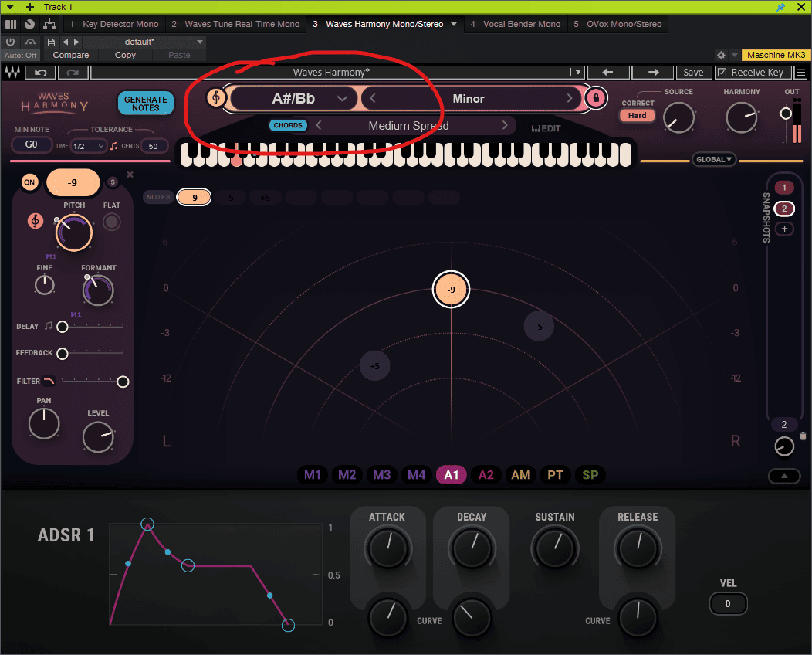Viewport: 812px width, 655px height.
Task: Click the plugin bypass power icon
Action: click(10, 42)
